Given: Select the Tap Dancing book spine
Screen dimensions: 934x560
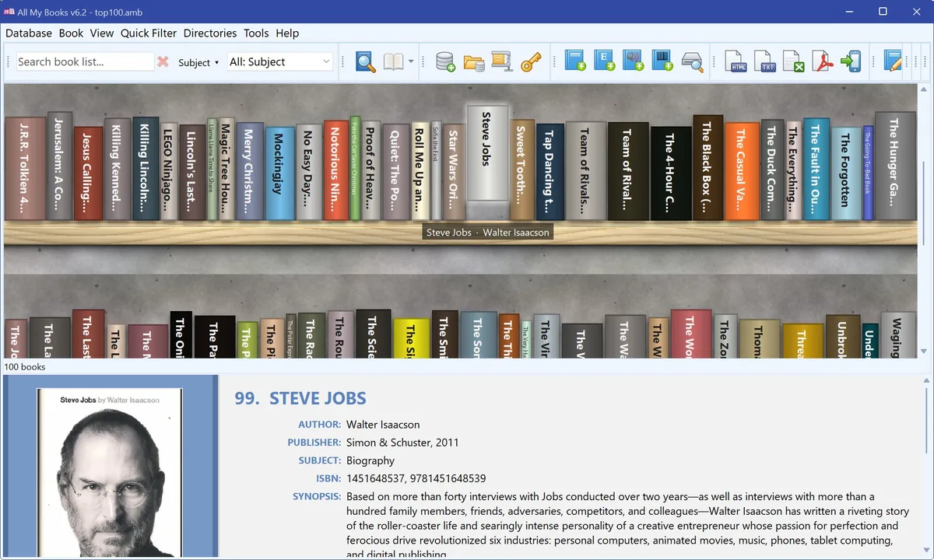Looking at the screenshot, I should click(x=550, y=173).
